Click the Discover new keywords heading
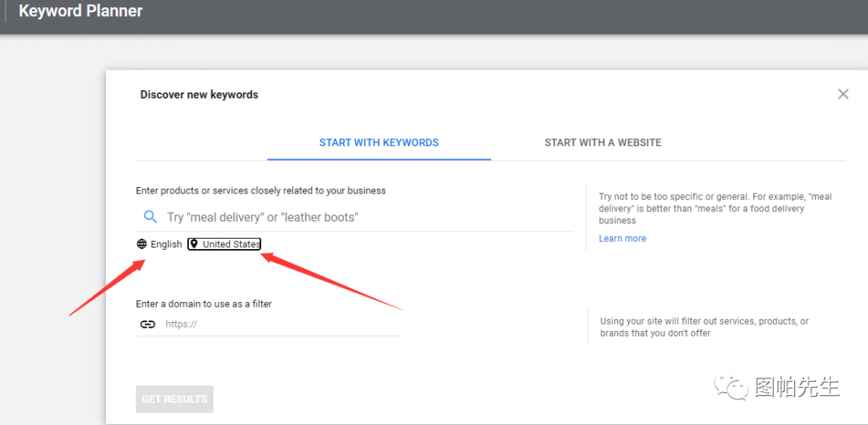Viewport: 868px width, 425px height. point(199,95)
